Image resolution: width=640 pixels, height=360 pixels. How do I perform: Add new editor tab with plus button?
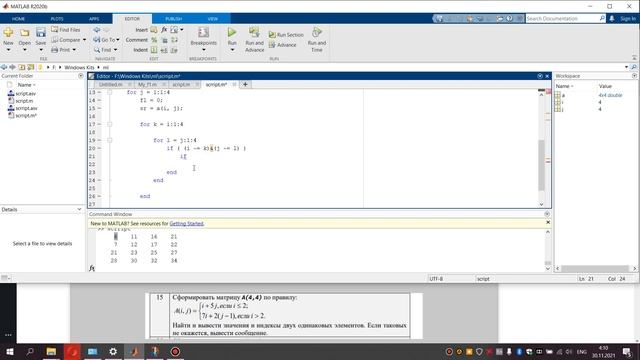(245, 84)
